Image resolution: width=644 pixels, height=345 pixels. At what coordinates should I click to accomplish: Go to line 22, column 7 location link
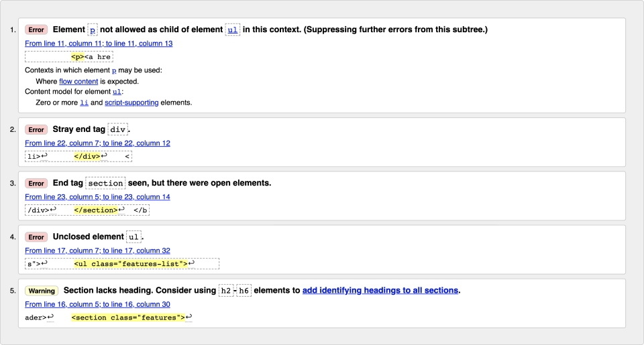point(97,143)
